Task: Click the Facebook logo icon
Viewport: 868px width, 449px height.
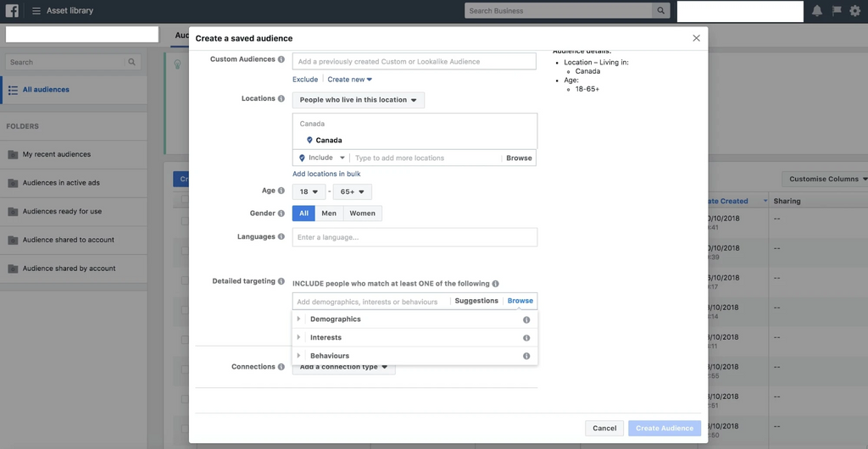Action: coord(12,11)
